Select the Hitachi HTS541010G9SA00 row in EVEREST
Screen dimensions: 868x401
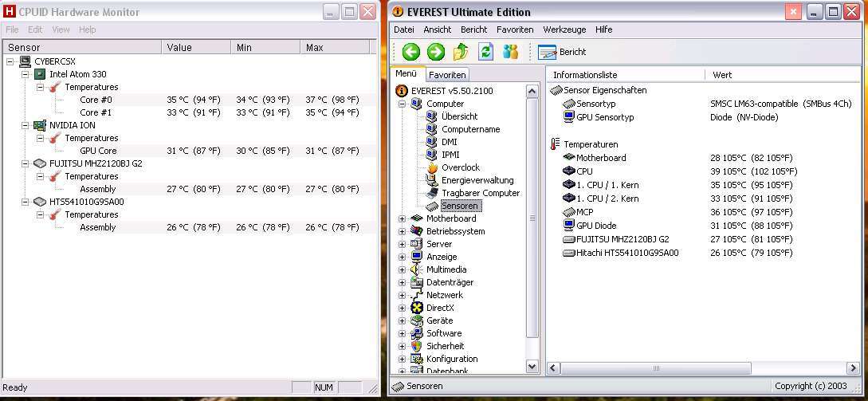tap(678, 253)
